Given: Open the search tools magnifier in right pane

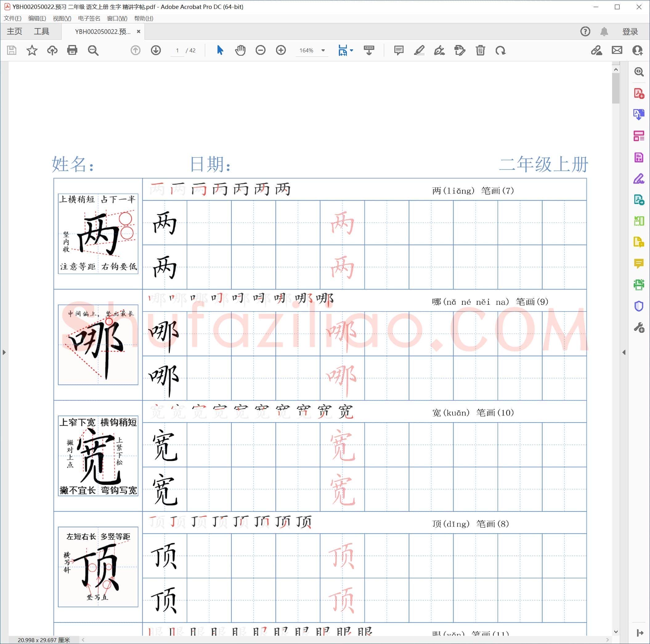Looking at the screenshot, I should tap(639, 72).
